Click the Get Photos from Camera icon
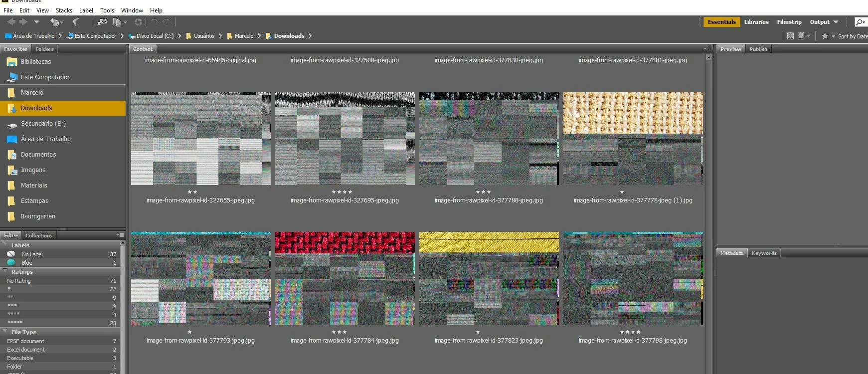Screen dimensions: 868x374 coord(102,22)
